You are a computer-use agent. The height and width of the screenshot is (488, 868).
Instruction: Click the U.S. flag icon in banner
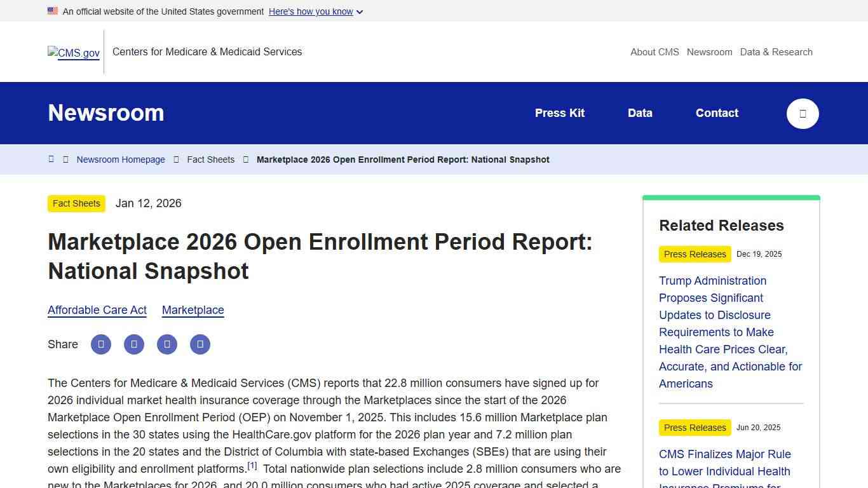(53, 10)
